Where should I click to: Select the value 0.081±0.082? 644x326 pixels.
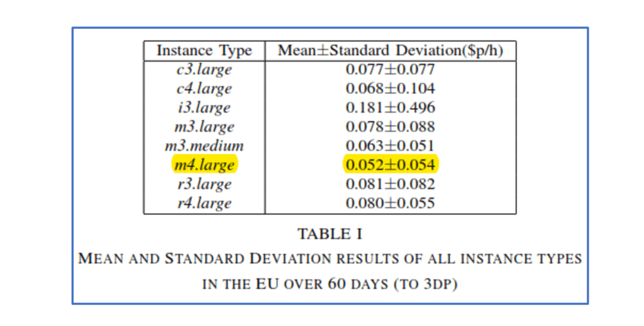click(390, 184)
